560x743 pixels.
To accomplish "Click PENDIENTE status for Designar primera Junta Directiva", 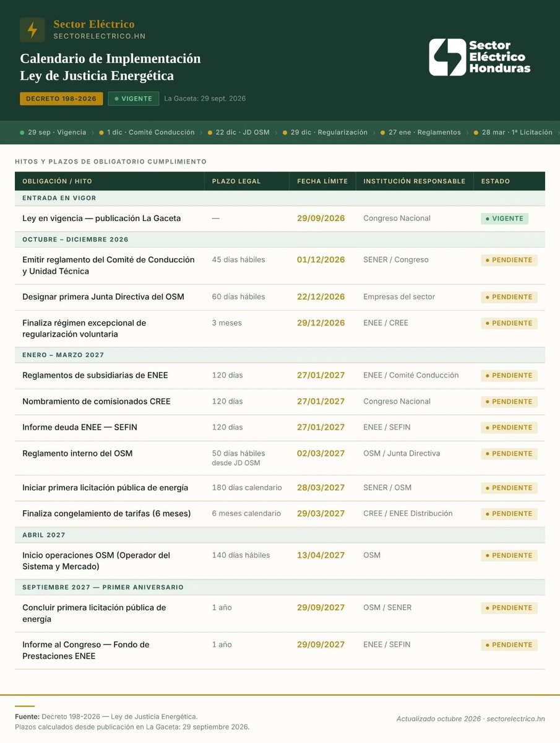I will point(509,297).
